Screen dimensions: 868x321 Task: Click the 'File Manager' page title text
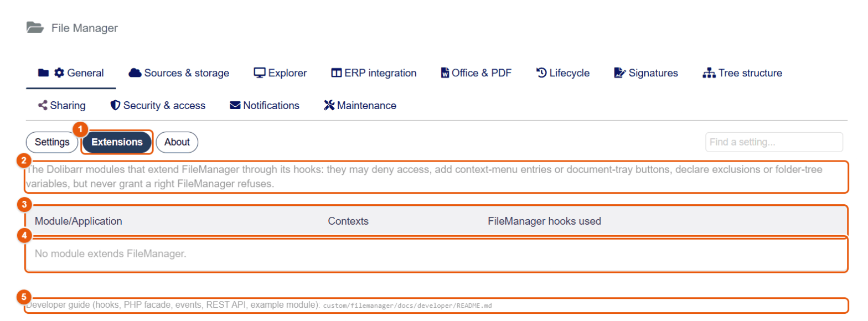tap(85, 28)
